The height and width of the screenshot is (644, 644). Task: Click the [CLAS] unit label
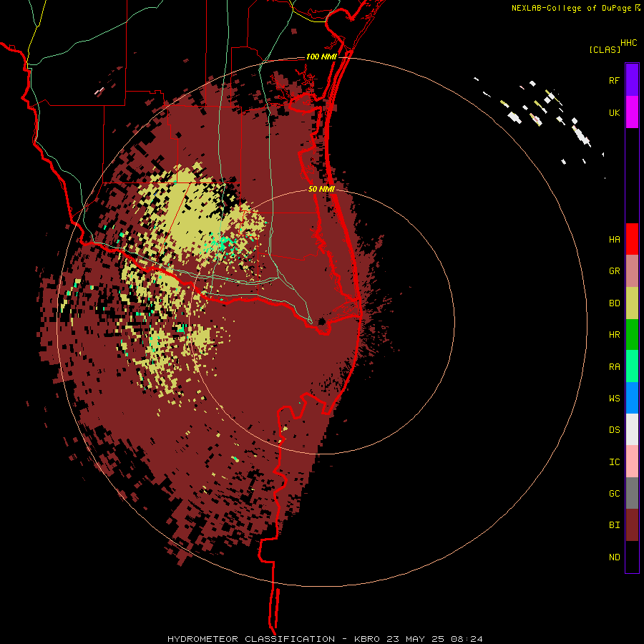point(605,49)
